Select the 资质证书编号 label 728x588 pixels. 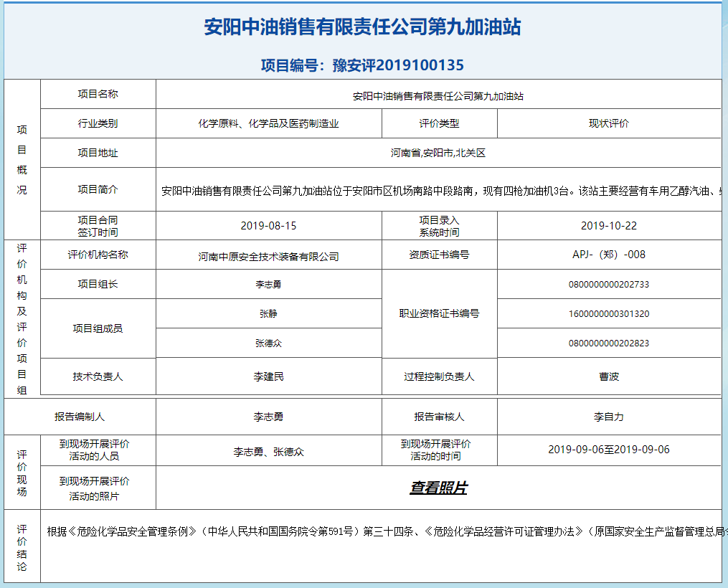[x=439, y=255]
